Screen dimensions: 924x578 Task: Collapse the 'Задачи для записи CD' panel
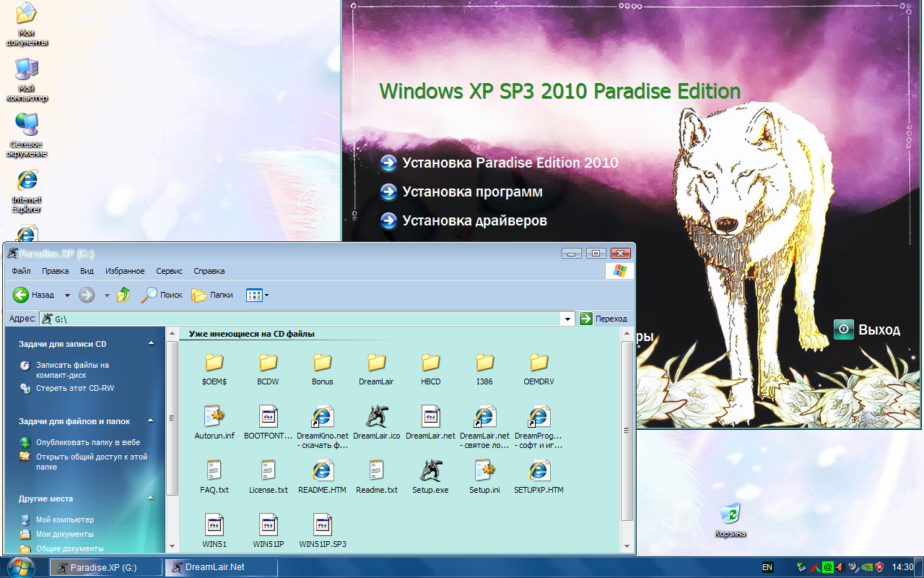coord(151,344)
